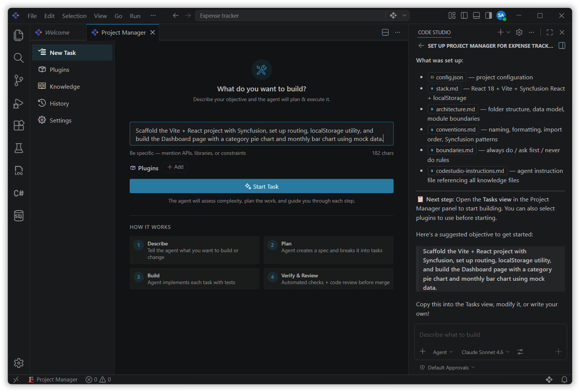Image resolution: width=580 pixels, height=392 pixels.
Task: Open the Explorer files icon in activity bar
Action: coord(18,35)
